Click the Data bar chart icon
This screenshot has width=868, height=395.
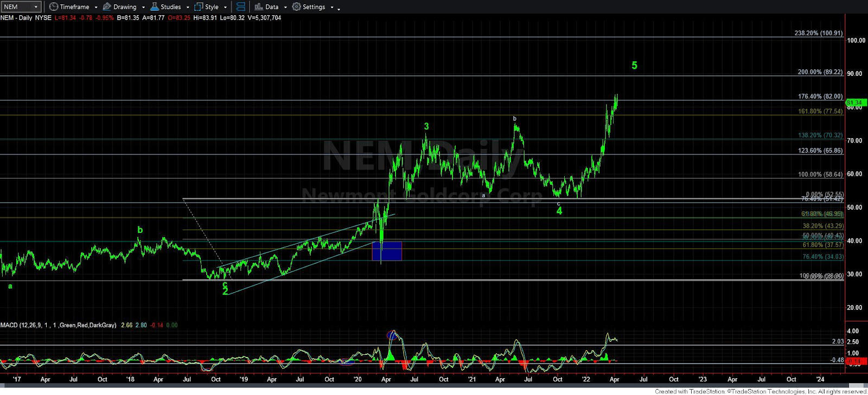(259, 7)
